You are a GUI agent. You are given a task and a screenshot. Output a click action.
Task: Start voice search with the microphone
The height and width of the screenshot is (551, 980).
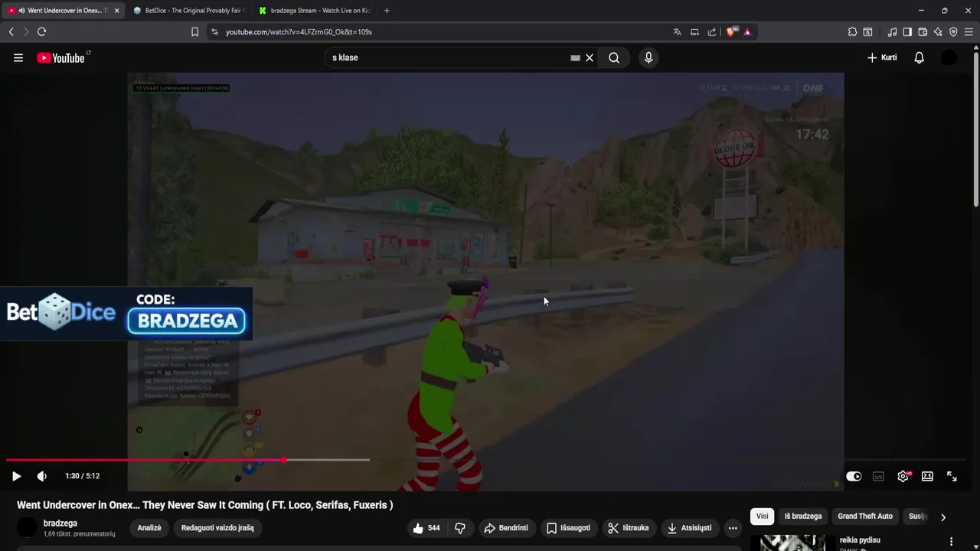tap(648, 57)
